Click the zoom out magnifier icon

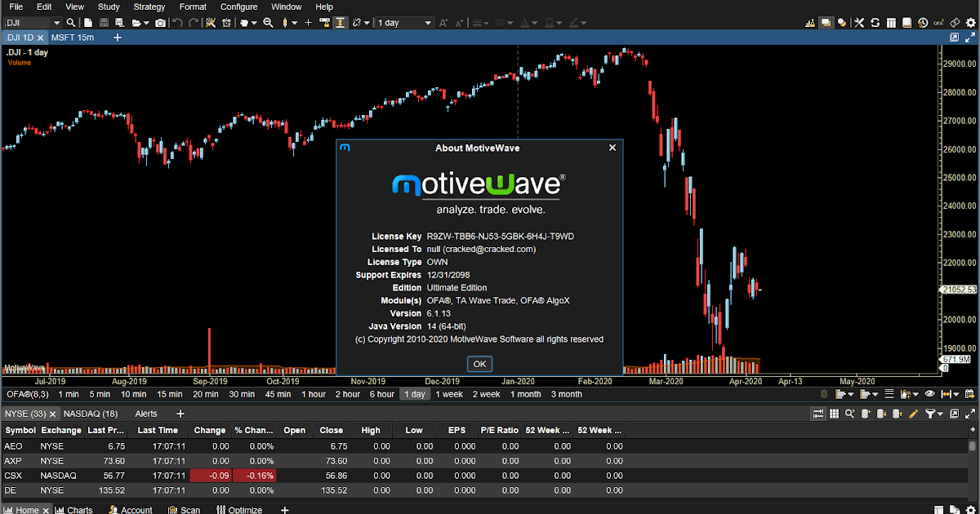click(x=268, y=22)
